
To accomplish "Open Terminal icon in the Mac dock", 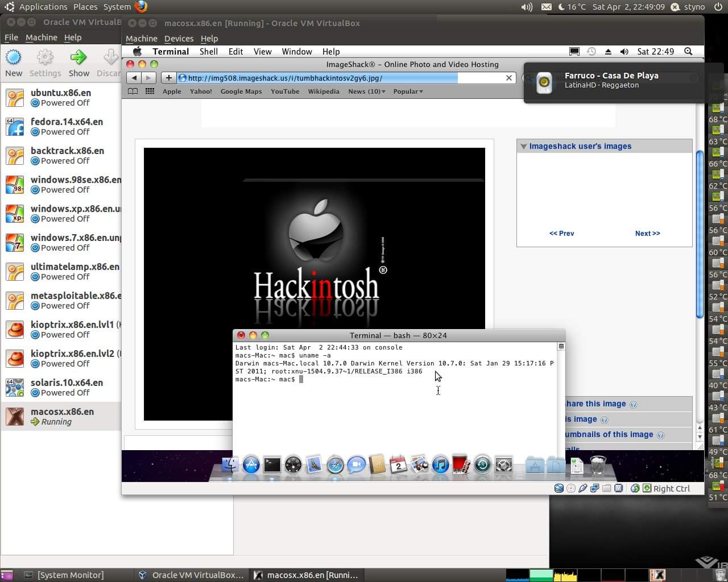I will [272, 465].
